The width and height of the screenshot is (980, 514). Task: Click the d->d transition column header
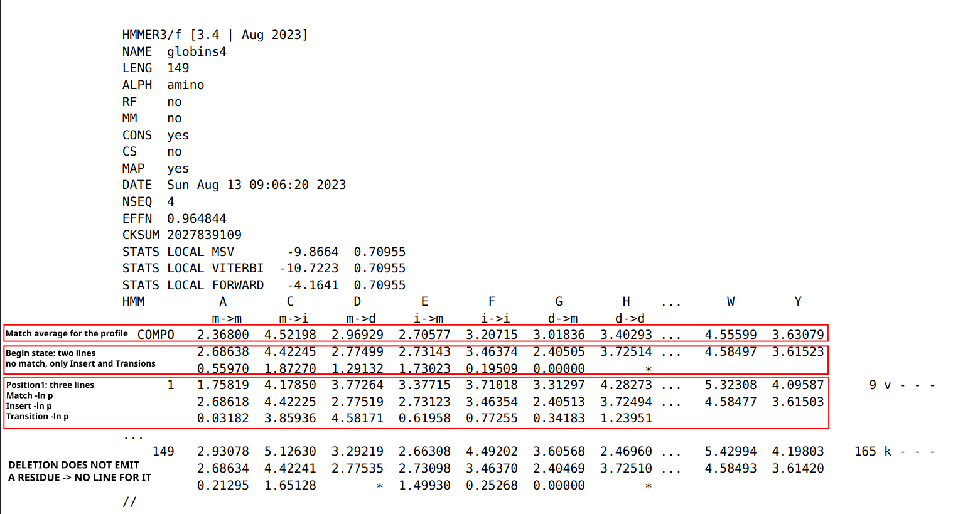tap(630, 318)
